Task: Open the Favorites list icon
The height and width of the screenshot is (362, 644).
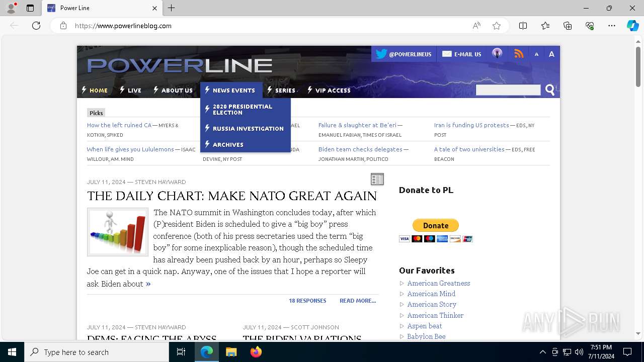Action: tap(545, 26)
